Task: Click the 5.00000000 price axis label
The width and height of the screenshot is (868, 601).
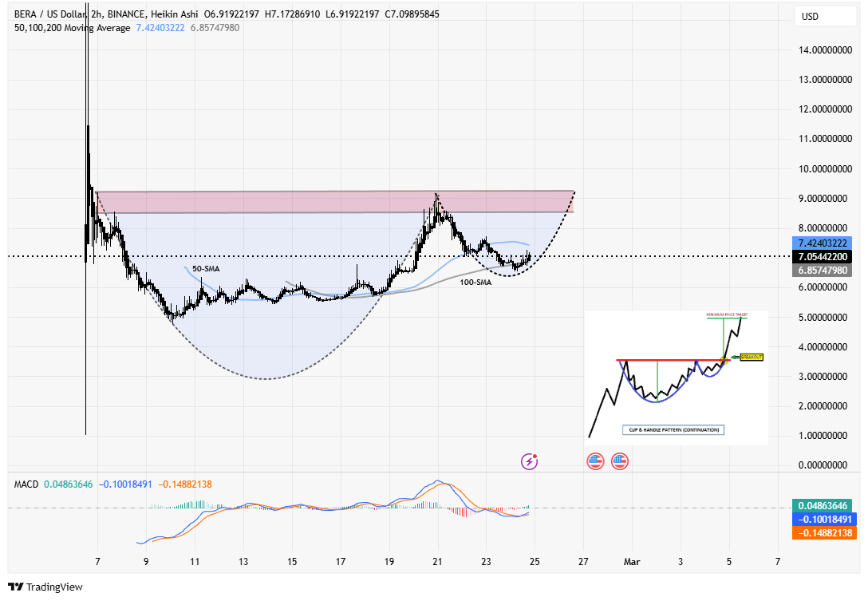Action: (823, 317)
